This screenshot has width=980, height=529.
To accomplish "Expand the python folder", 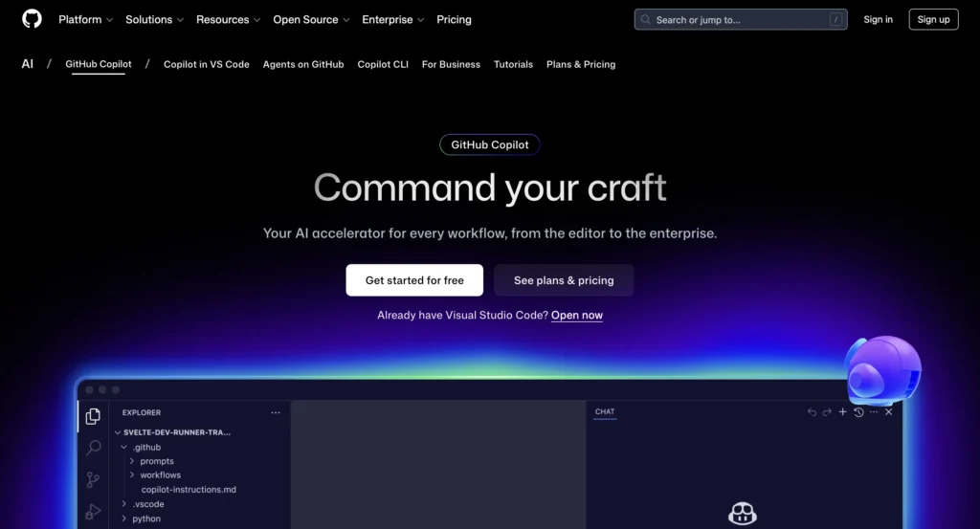I will 142,518.
